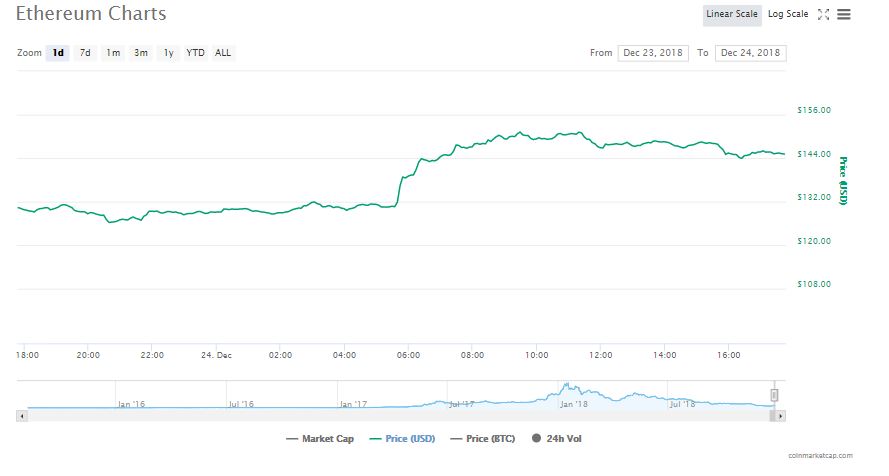The width and height of the screenshot is (889, 476).
Task: Click the $156.00 axis label
Action: (x=814, y=110)
